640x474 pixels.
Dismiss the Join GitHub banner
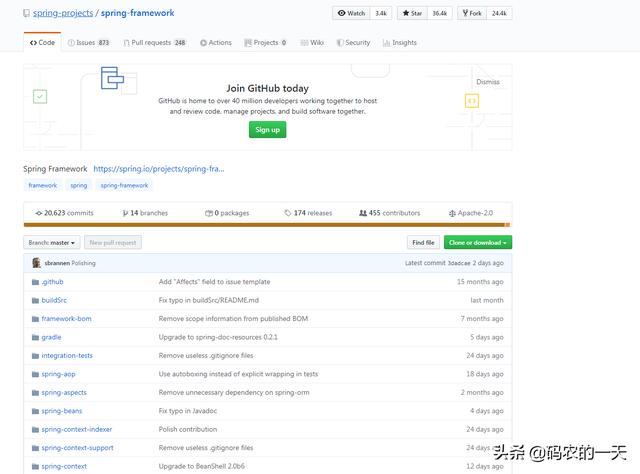pyautogui.click(x=488, y=82)
